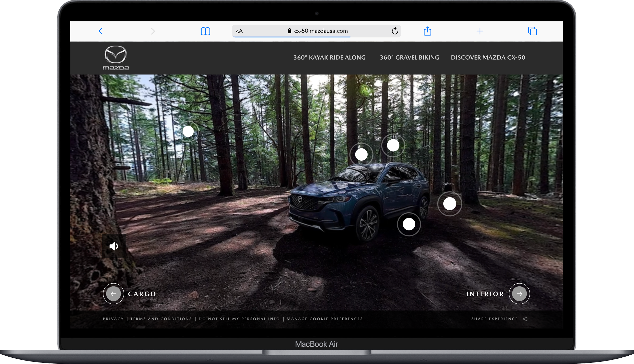
Task: Select the hotspot above the car roof
Action: coord(393,145)
